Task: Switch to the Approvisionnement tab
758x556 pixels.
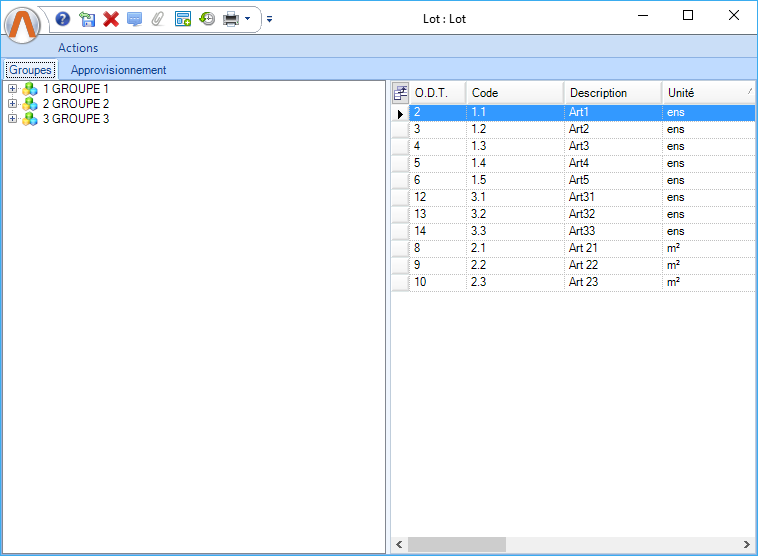Action: [x=118, y=70]
